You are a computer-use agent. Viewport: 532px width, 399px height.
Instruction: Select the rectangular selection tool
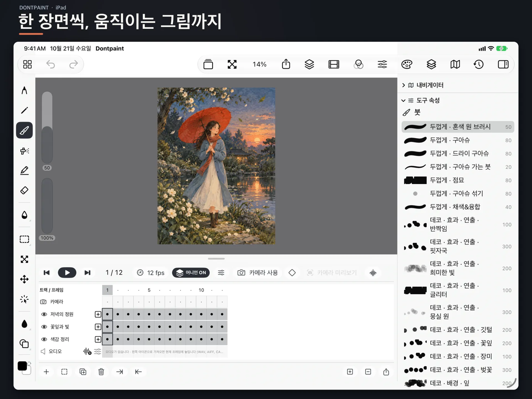pos(24,239)
